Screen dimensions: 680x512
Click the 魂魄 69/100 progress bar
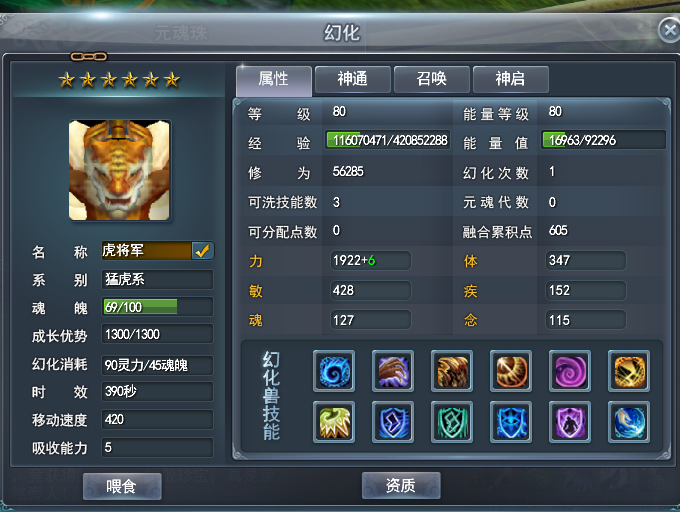pos(157,307)
